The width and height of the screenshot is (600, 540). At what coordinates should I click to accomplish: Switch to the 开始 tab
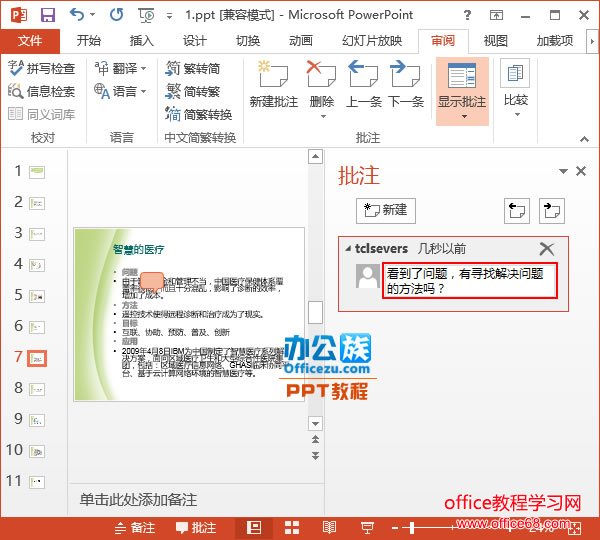click(x=88, y=41)
